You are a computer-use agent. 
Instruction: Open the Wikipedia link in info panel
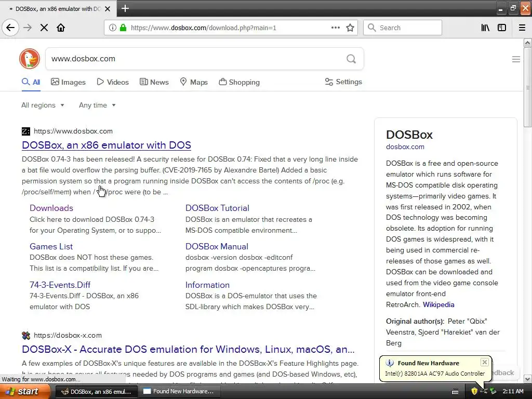click(438, 304)
